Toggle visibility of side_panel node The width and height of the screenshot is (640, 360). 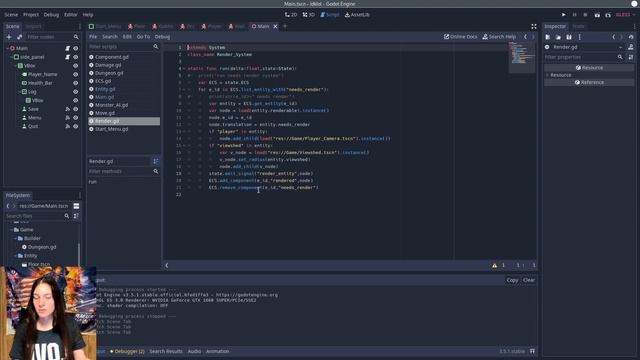(76, 57)
